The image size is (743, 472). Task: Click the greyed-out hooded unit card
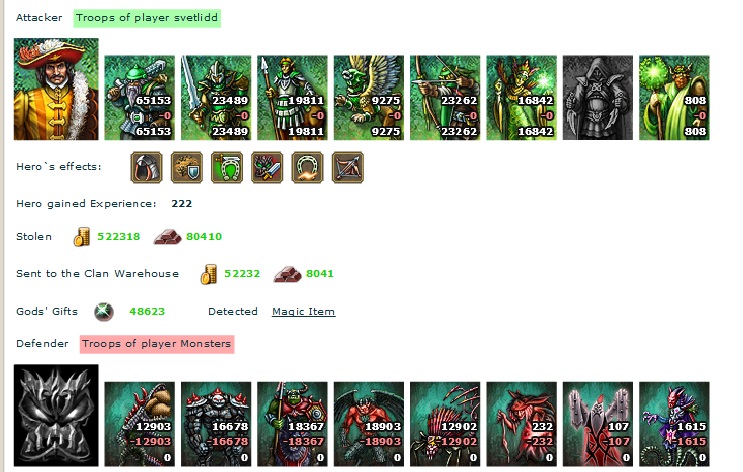(598, 98)
